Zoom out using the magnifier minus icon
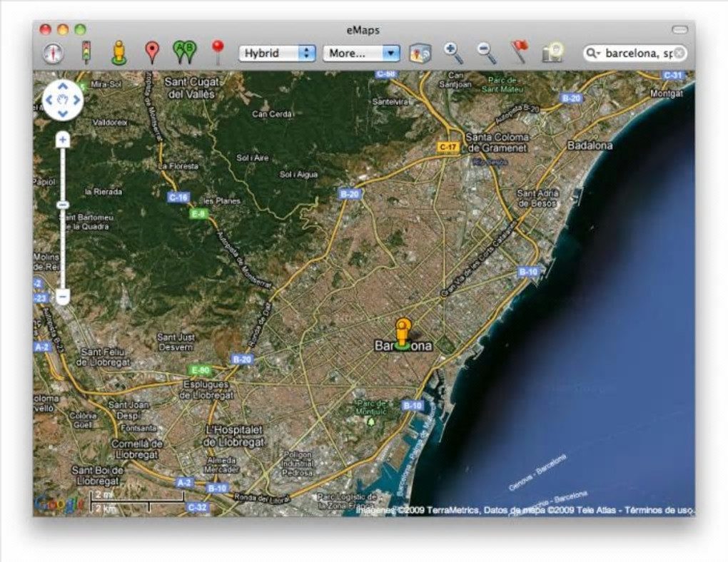Viewport: 728px width, 562px height. (x=486, y=53)
